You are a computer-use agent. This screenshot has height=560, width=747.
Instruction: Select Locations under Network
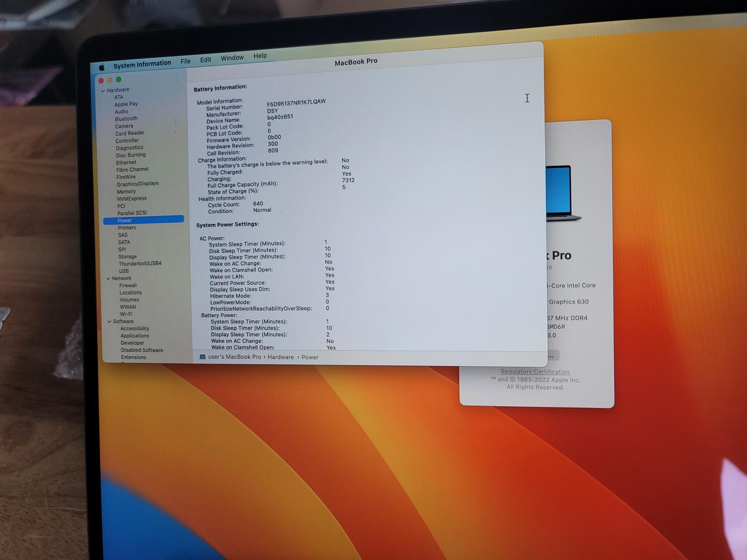click(131, 292)
